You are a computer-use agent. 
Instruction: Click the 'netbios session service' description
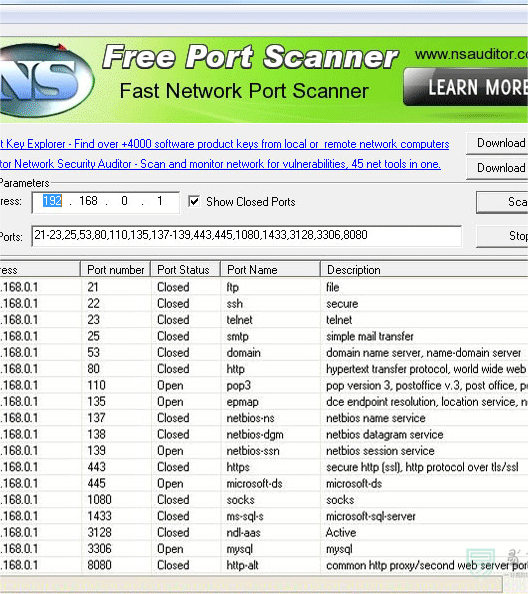coord(380,451)
